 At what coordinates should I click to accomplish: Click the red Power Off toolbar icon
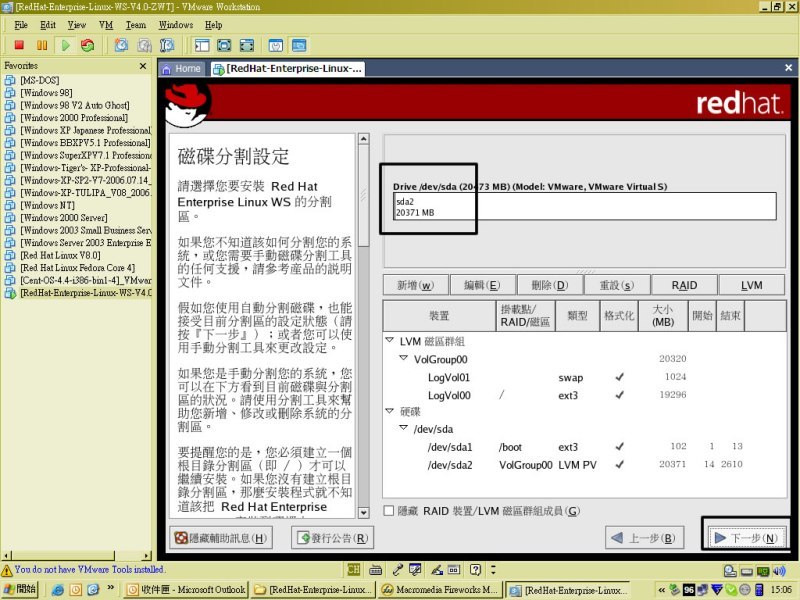tap(19, 45)
